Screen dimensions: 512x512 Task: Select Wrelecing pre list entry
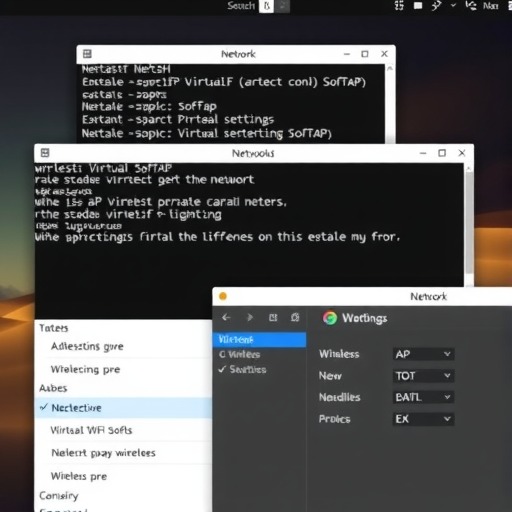coord(85,369)
